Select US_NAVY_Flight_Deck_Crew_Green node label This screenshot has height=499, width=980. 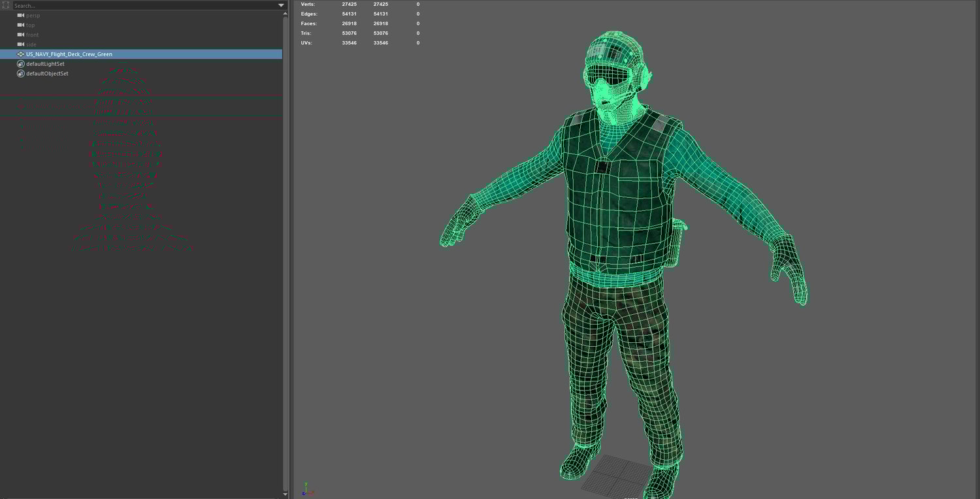coord(69,54)
